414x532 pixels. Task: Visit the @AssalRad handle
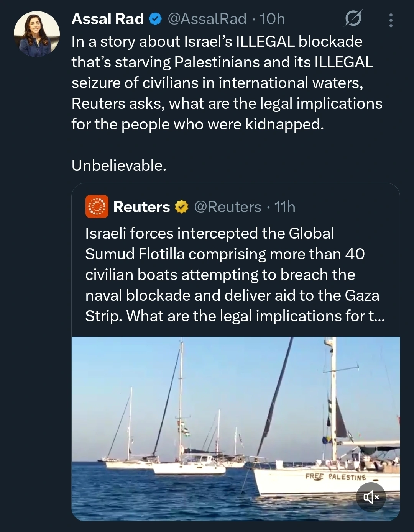click(x=207, y=19)
